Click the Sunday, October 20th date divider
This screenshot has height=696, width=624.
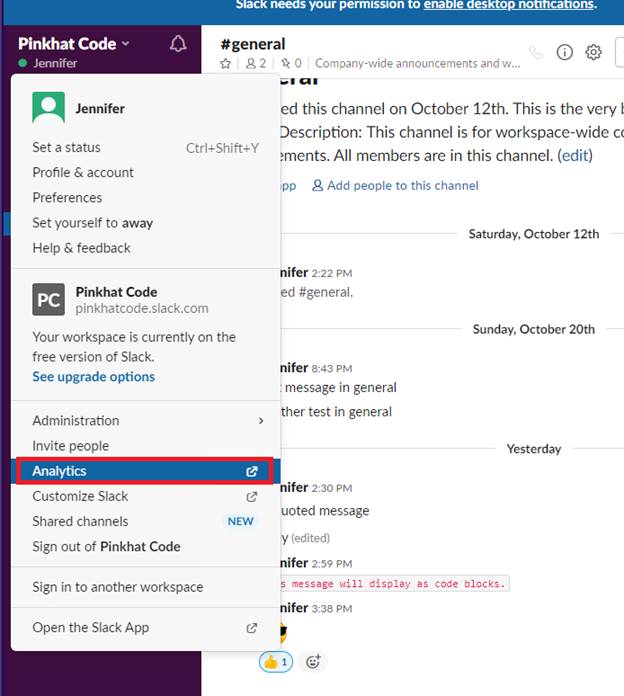click(x=534, y=329)
